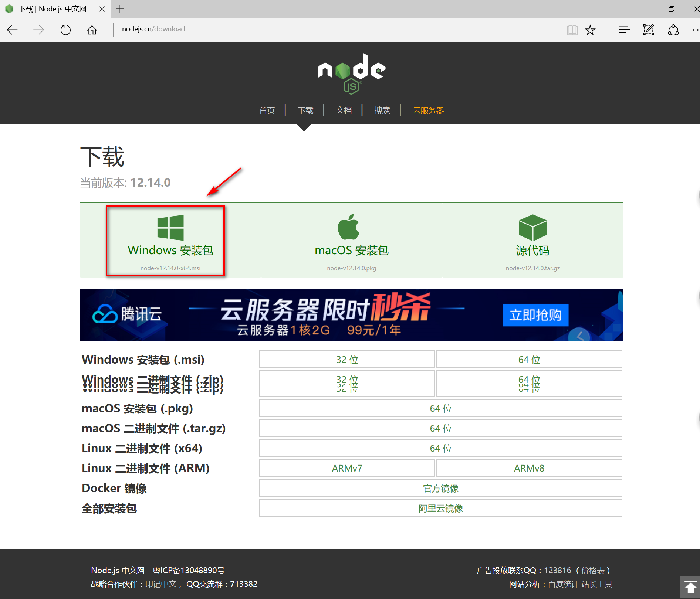
Task: Open 百度统计 footer link
Action: pos(563,584)
